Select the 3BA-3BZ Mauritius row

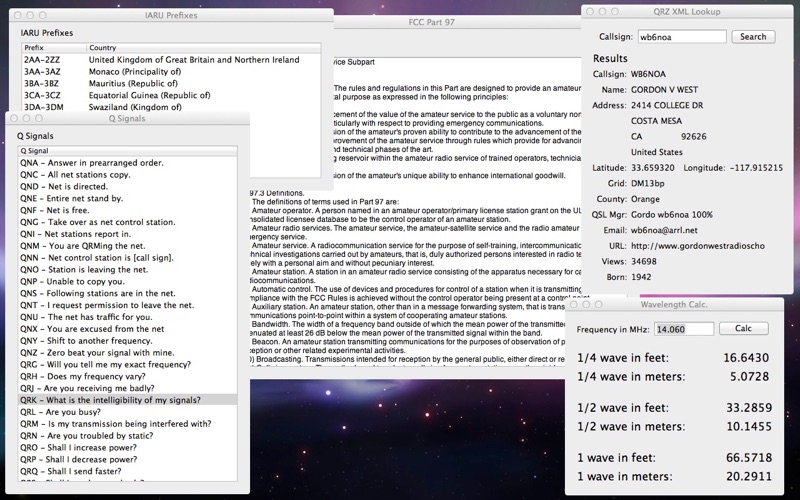171,83
